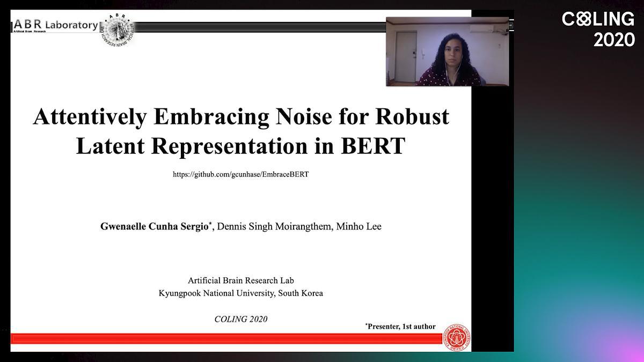This screenshot has width=644, height=362.
Task: Click title line 'Latent Representation in BERT'
Action: tap(240, 146)
